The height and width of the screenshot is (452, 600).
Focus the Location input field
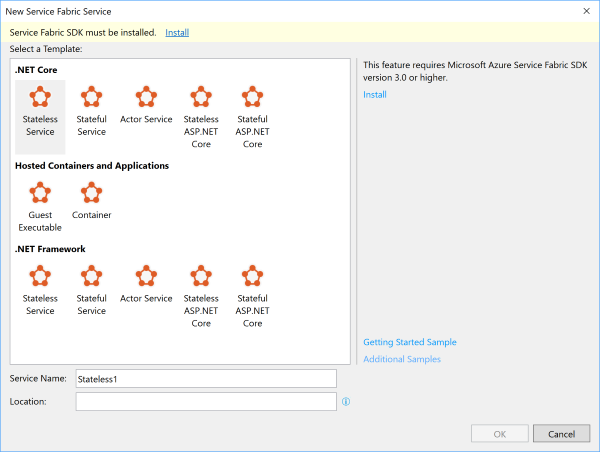pos(206,401)
